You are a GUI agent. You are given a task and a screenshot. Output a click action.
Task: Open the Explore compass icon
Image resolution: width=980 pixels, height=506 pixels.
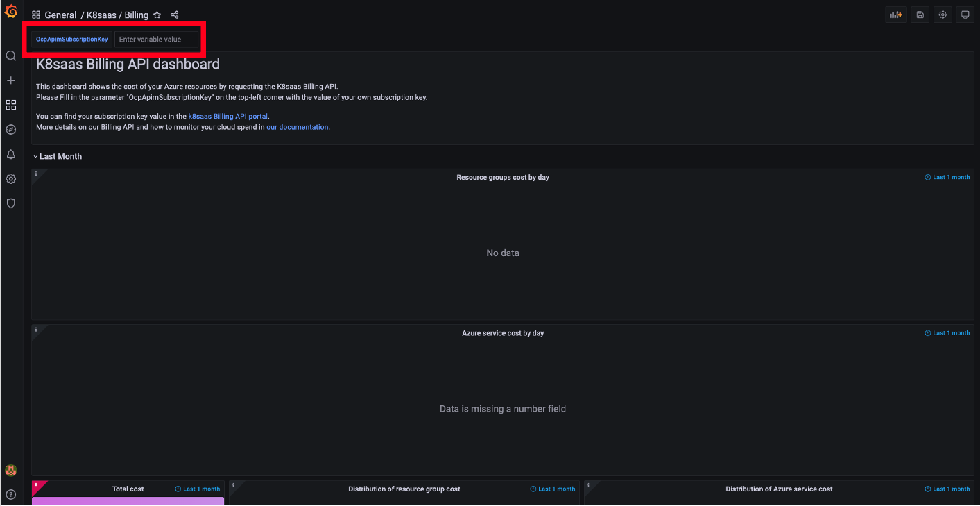click(11, 130)
